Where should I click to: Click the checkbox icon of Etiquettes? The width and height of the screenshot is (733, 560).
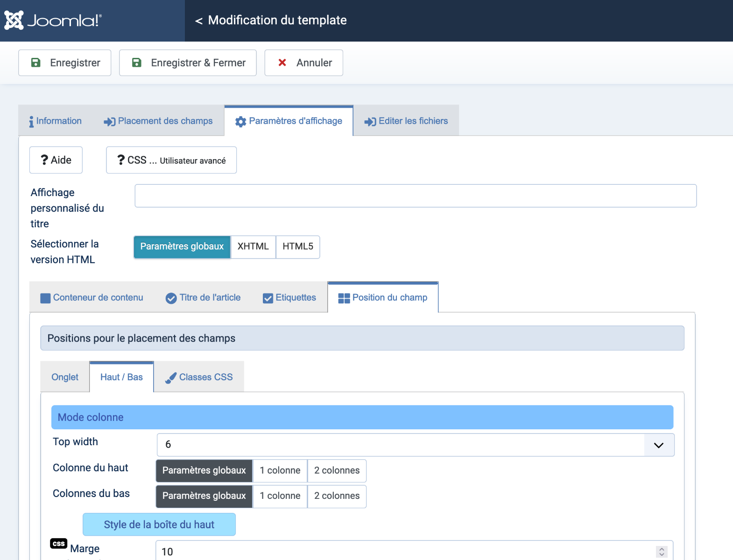tap(268, 298)
